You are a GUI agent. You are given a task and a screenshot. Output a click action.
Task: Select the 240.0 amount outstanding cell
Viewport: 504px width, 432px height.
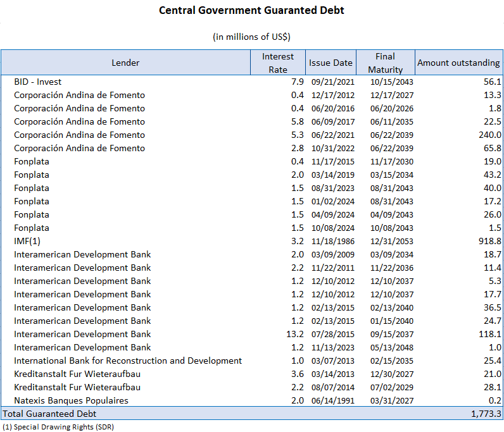[489, 135]
